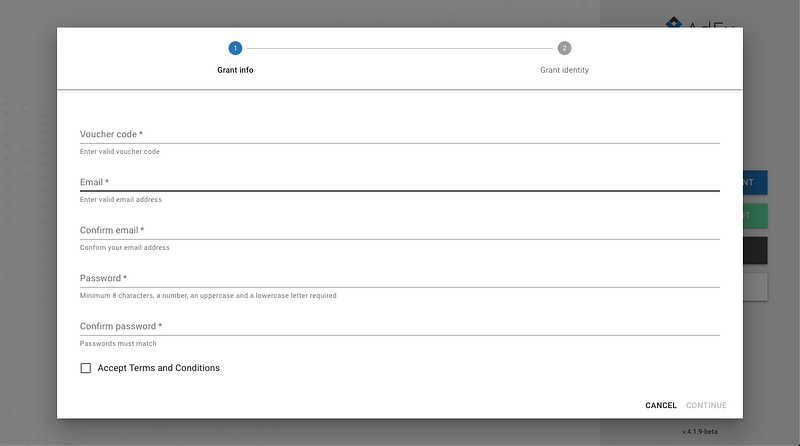
Task: Click the CANCEL button
Action: (661, 405)
